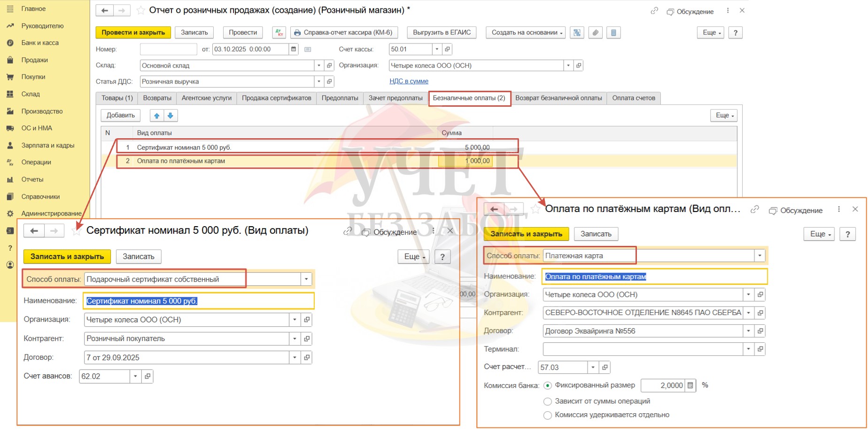This screenshot has height=433, width=868.
Task: Switch to Товары (1) tab
Action: (117, 98)
